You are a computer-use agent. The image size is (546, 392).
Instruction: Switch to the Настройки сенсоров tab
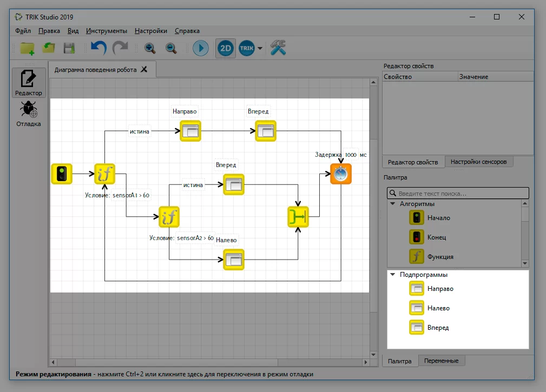pos(478,162)
